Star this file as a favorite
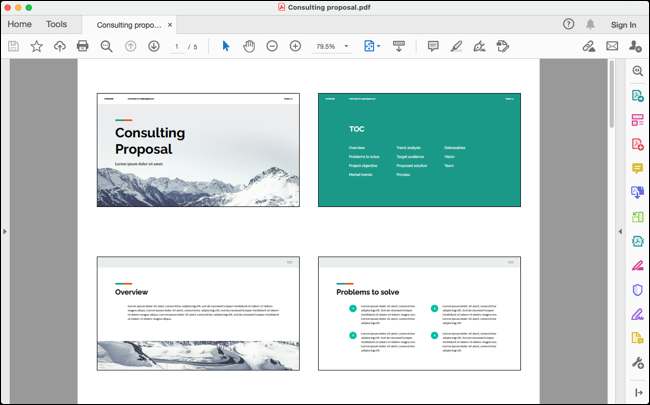Screen dimensions: 650x405 click(36, 46)
